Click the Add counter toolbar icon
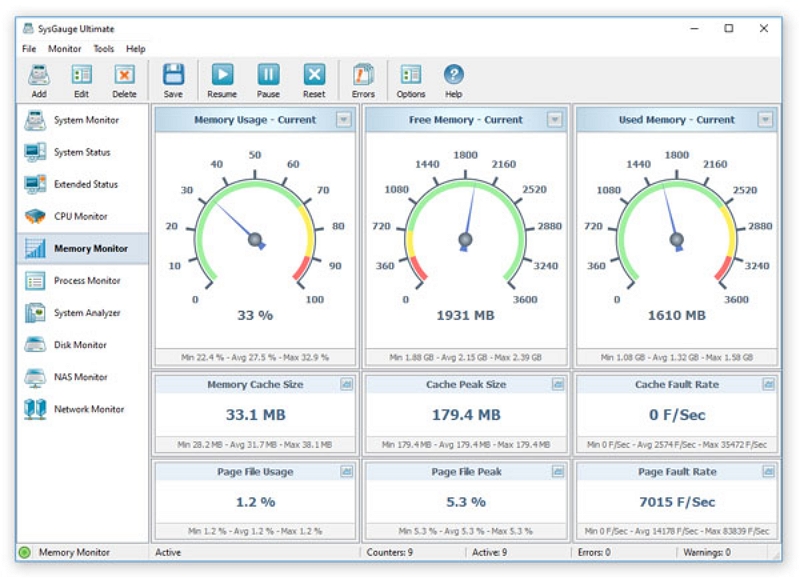Viewport: 800px width, 580px height. [x=39, y=75]
